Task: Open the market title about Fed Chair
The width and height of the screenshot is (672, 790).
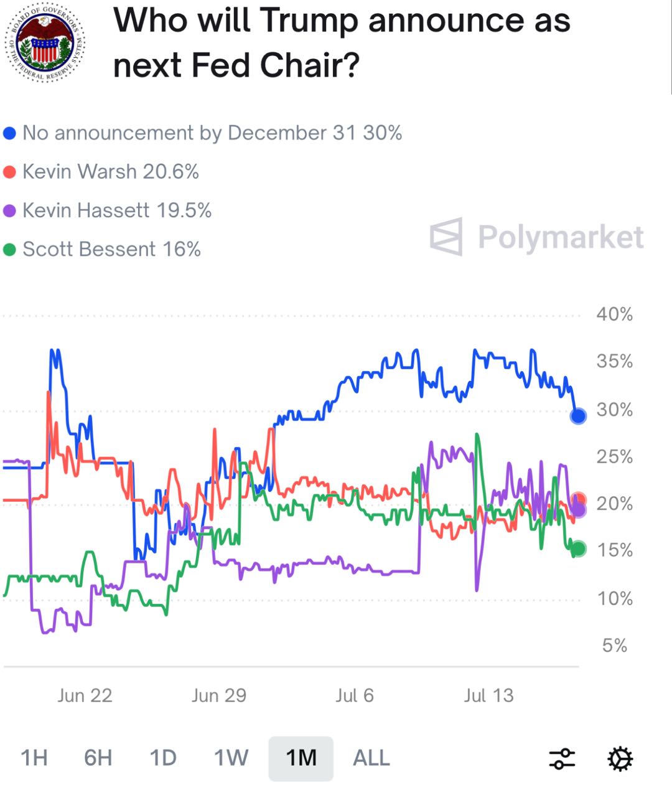Action: 342,42
